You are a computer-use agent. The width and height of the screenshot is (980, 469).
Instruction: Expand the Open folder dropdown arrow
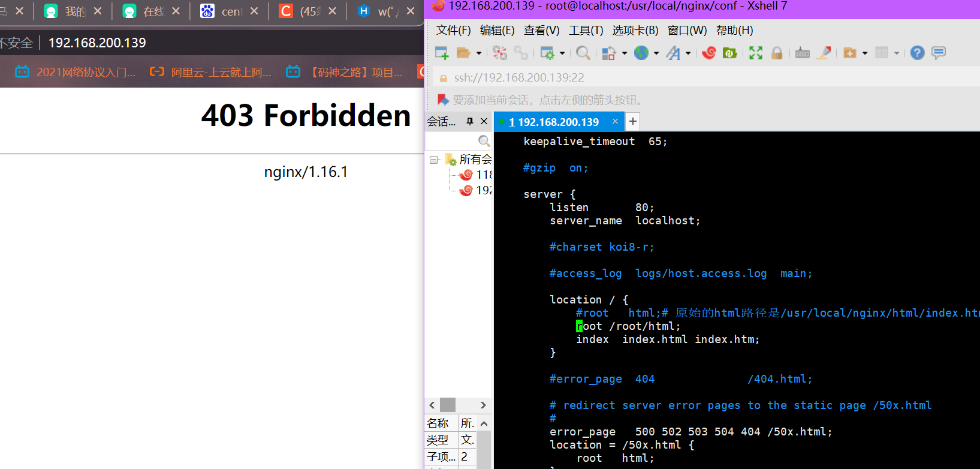(479, 53)
